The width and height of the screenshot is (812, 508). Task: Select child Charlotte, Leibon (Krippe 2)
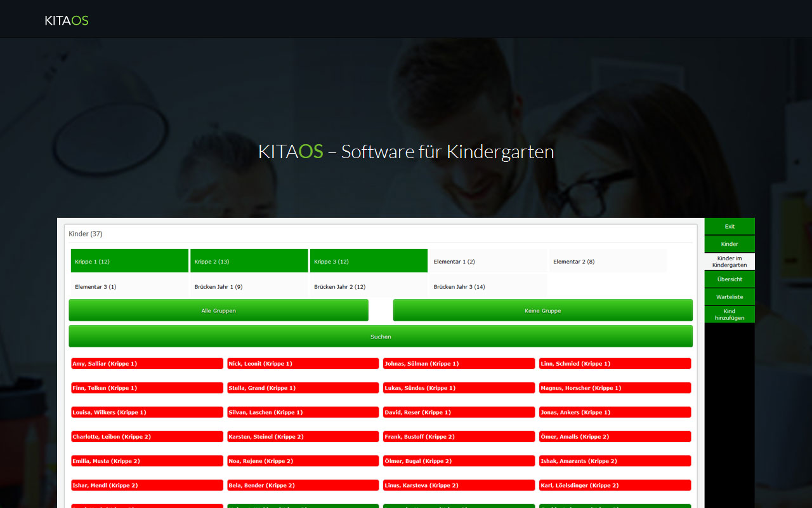point(147,437)
